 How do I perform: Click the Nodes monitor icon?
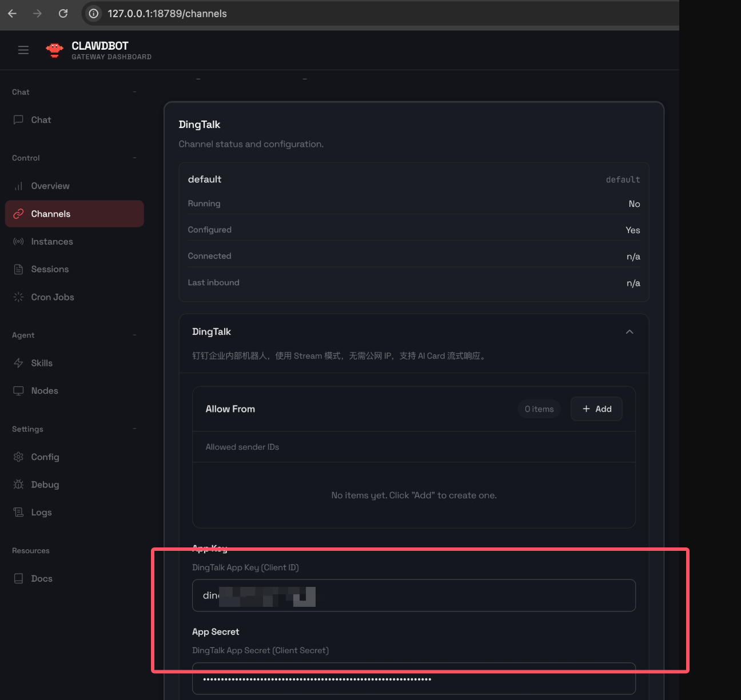coord(18,391)
